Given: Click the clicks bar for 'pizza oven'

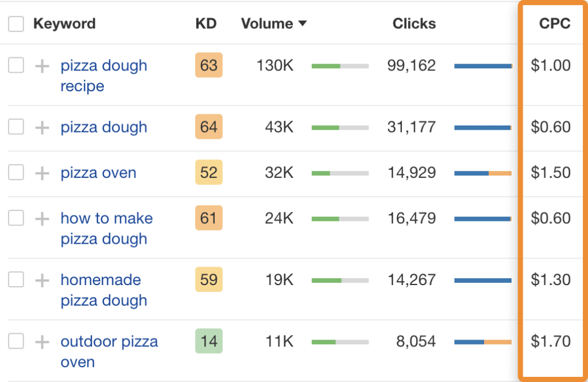Looking at the screenshot, I should pyautogui.click(x=483, y=173).
